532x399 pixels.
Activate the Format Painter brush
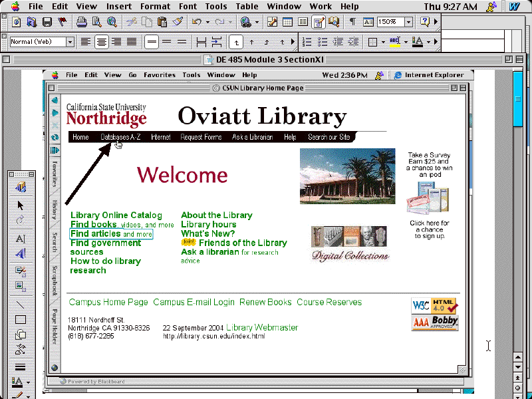178,22
